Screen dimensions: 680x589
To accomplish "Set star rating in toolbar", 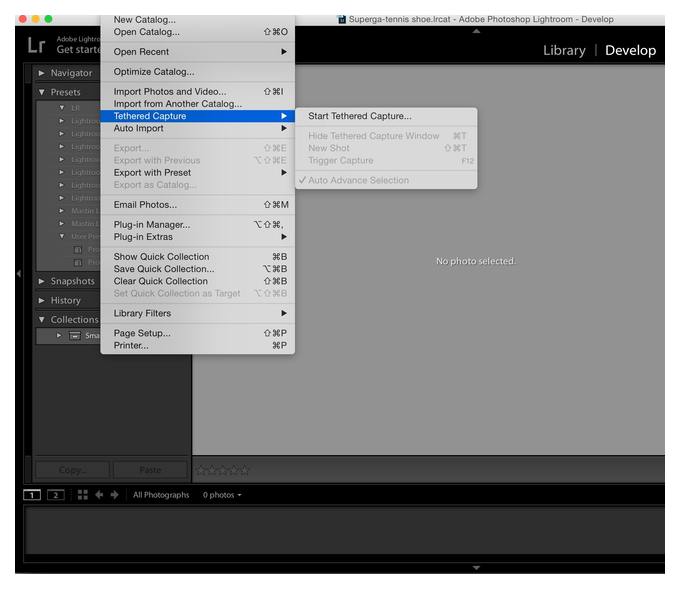I will pyautogui.click(x=223, y=470).
